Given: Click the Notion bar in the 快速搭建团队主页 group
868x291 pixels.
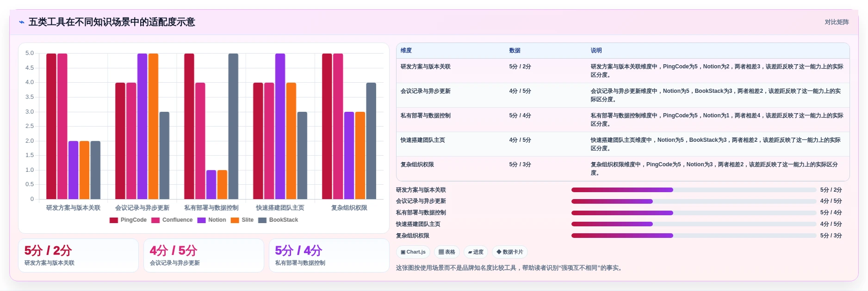Looking at the screenshot, I should (280, 126).
